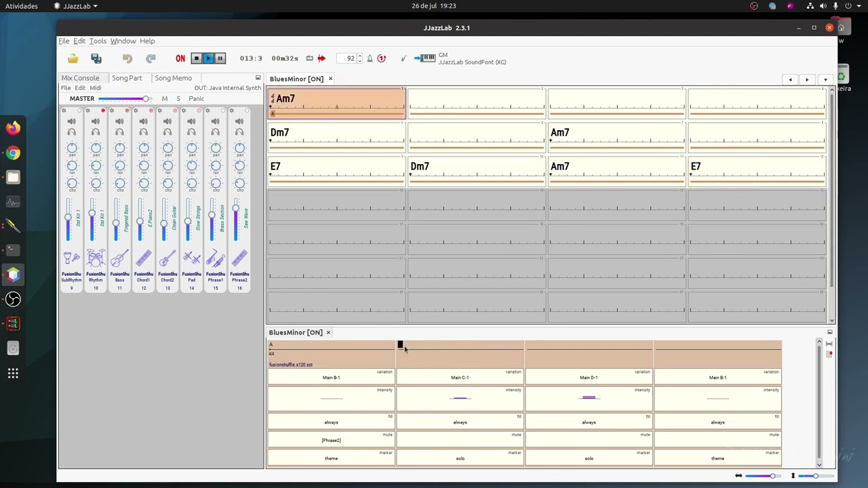Close the BluesMinor chord sheet tab

pyautogui.click(x=330, y=79)
